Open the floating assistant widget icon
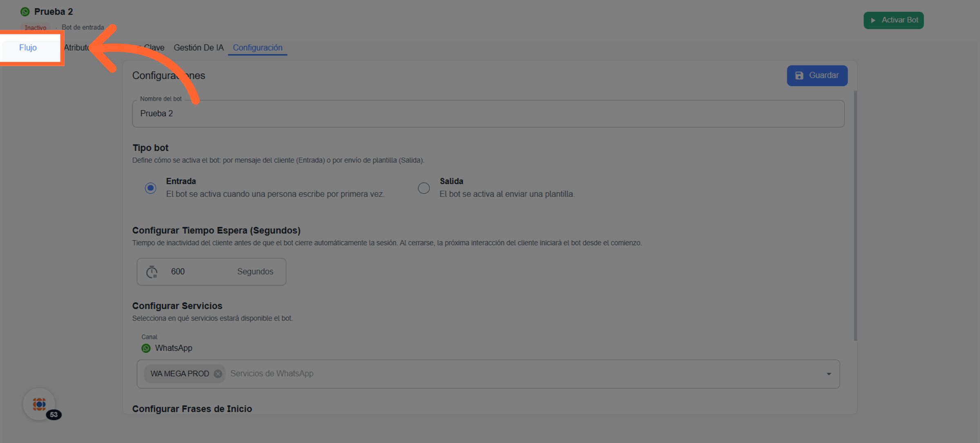The height and width of the screenshot is (443, 980). pyautogui.click(x=39, y=404)
